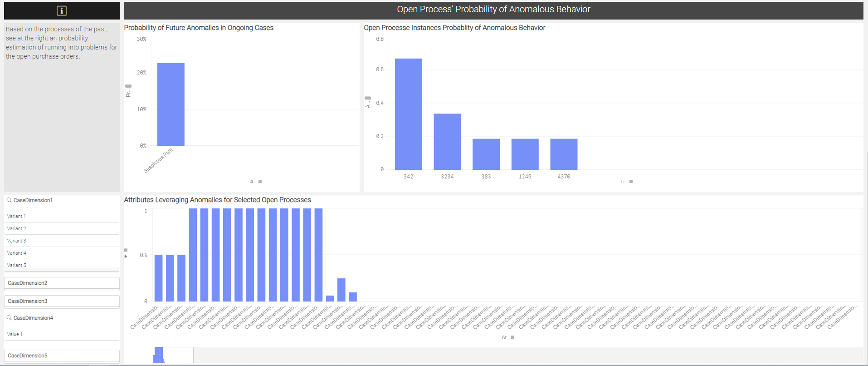Click the description text about open purchase orders
Viewport: 868px width, 366px height.
click(x=61, y=43)
